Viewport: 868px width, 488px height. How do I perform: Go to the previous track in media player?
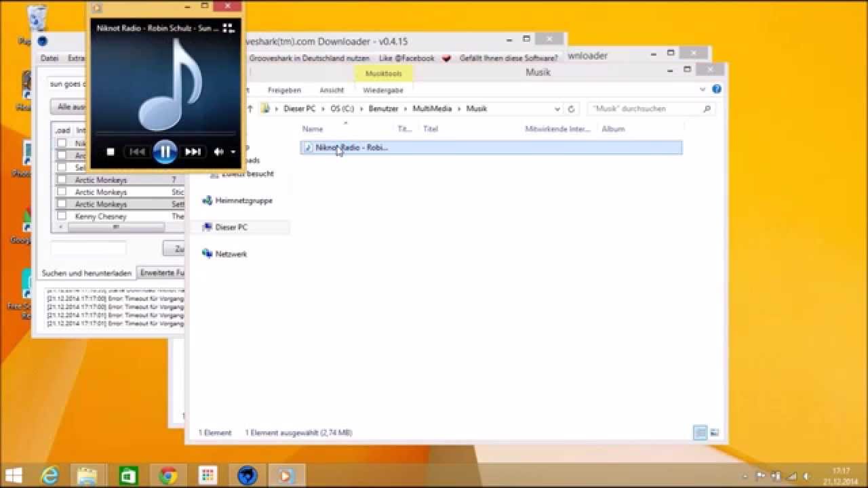tap(137, 152)
